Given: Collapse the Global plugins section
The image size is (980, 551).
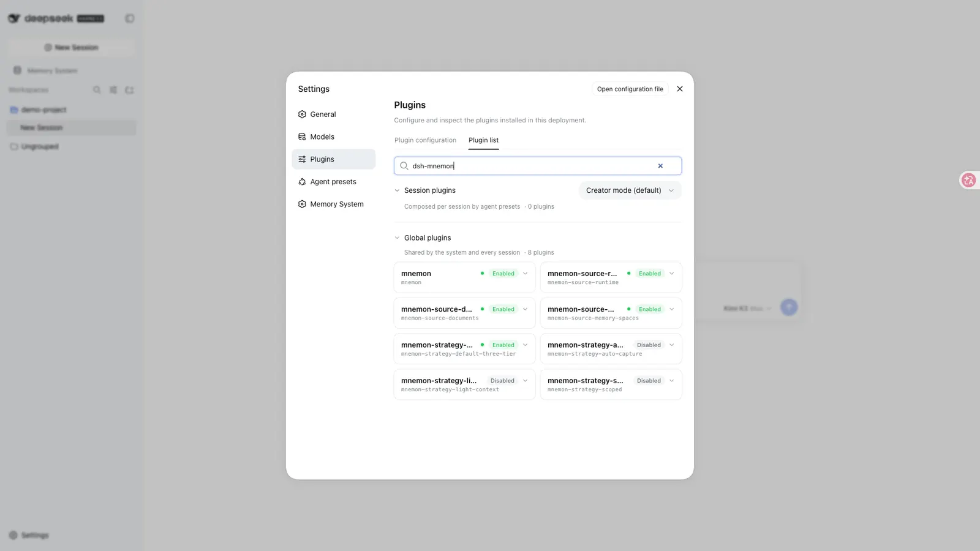Looking at the screenshot, I should point(397,238).
